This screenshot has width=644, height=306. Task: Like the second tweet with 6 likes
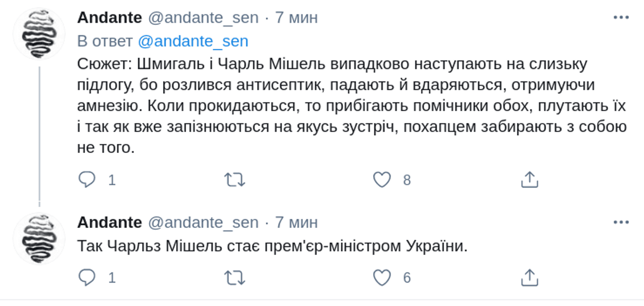pyautogui.click(x=382, y=277)
